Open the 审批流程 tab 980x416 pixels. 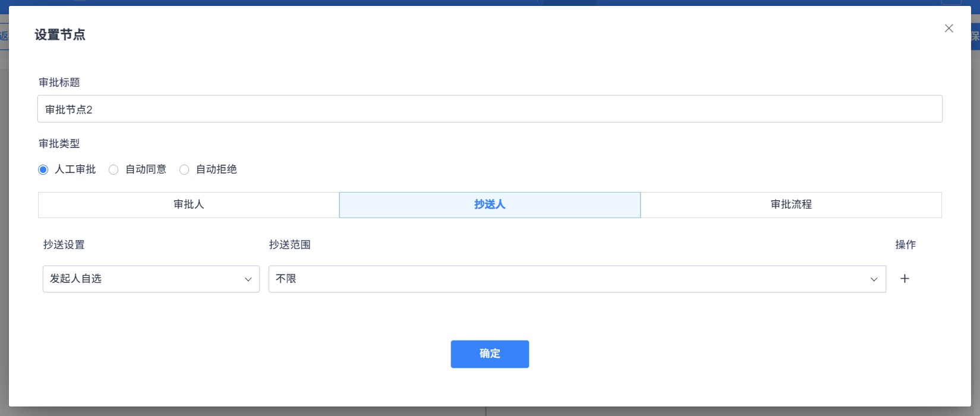coord(790,204)
